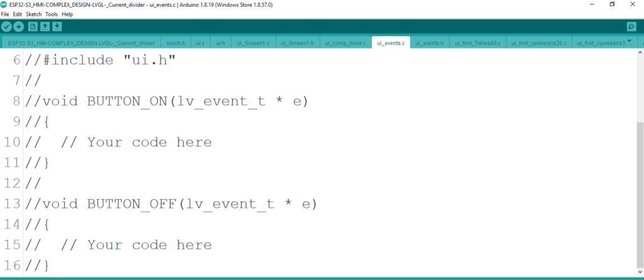Click the Arduino app icon in title bar
The width and height of the screenshot is (644, 280).
pos(4,4)
